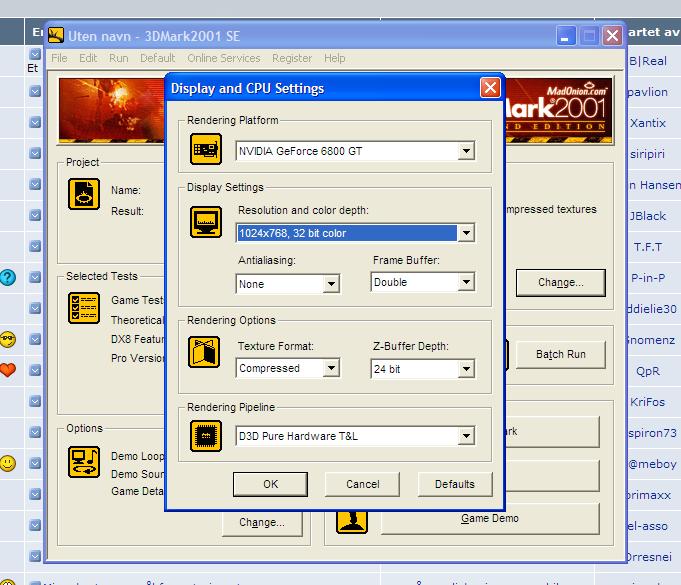Click the post arrow icon beside B|Real
Viewport: 681px width, 585px height.
click(x=35, y=54)
